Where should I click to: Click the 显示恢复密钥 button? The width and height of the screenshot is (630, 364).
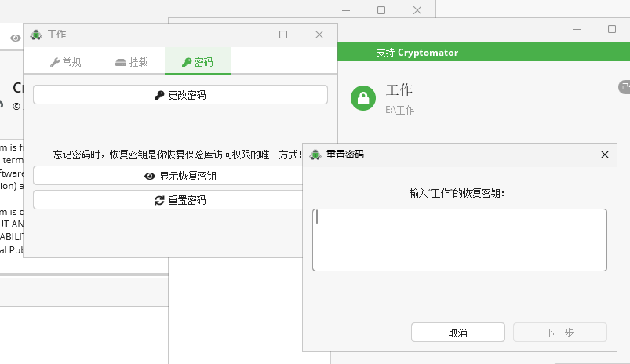(x=168, y=176)
